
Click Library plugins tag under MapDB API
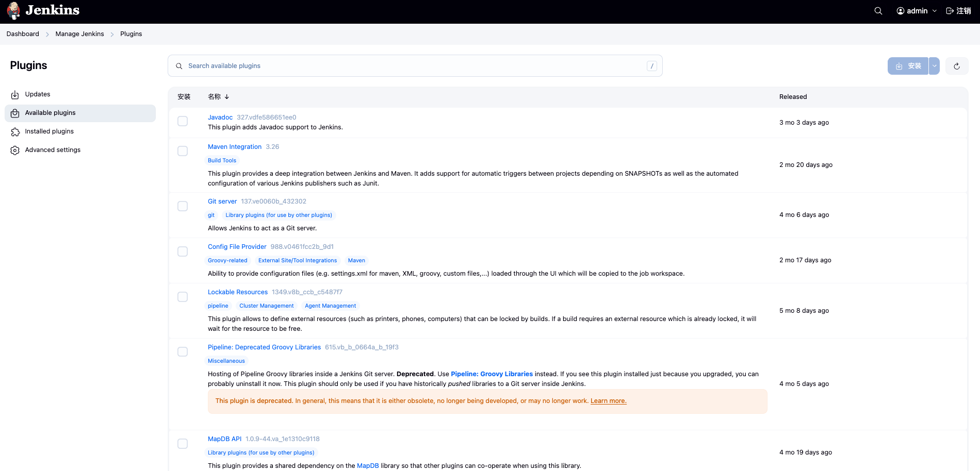261,453
